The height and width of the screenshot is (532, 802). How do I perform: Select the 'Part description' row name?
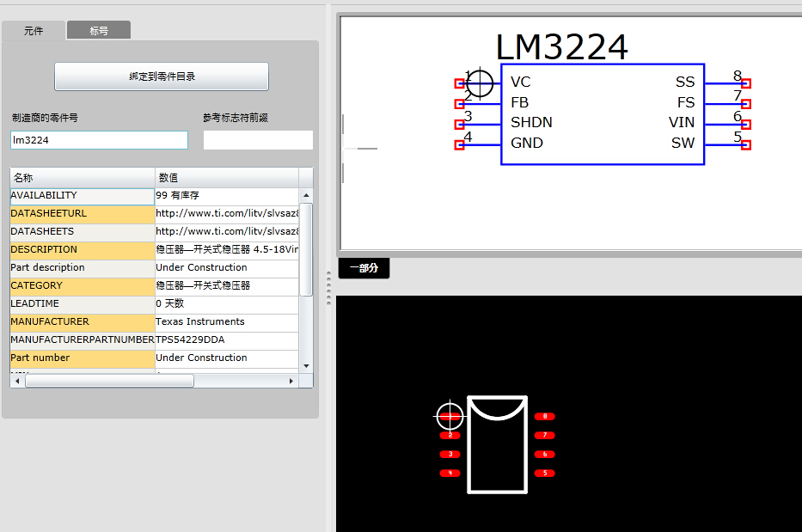point(83,267)
